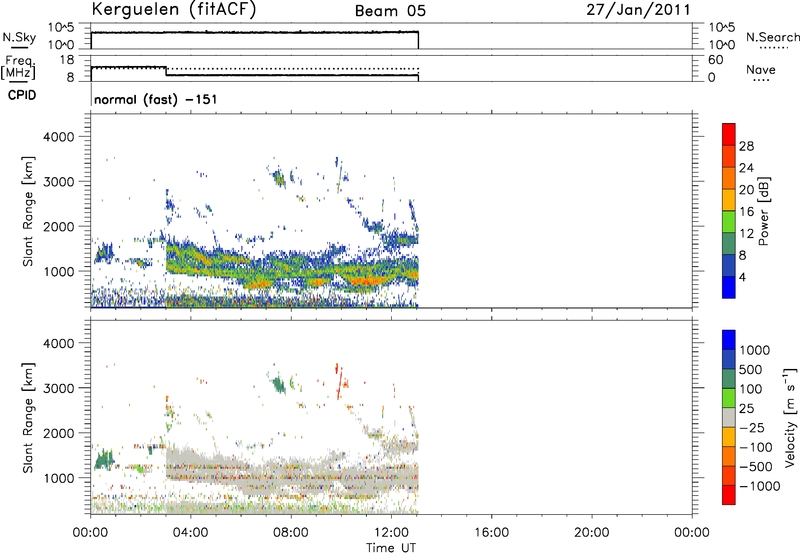Click the date '27/Jan/2011'
The height and width of the screenshot is (554, 800).
click(x=639, y=10)
